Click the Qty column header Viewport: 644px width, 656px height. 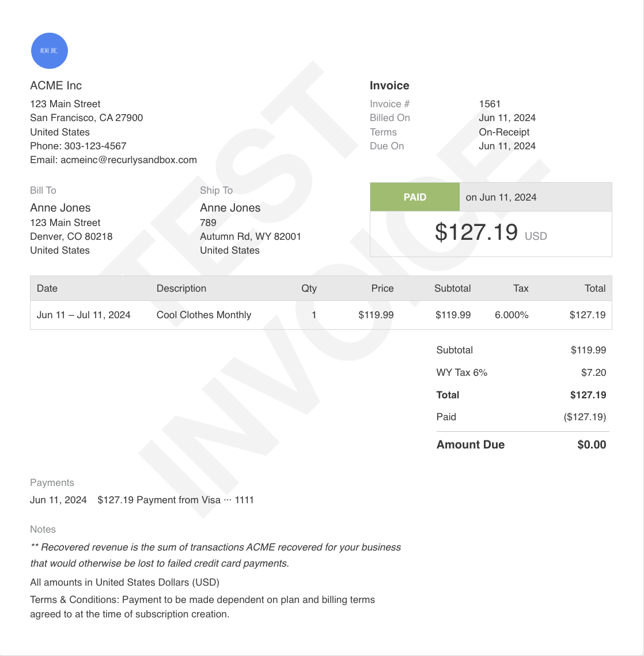coord(309,288)
